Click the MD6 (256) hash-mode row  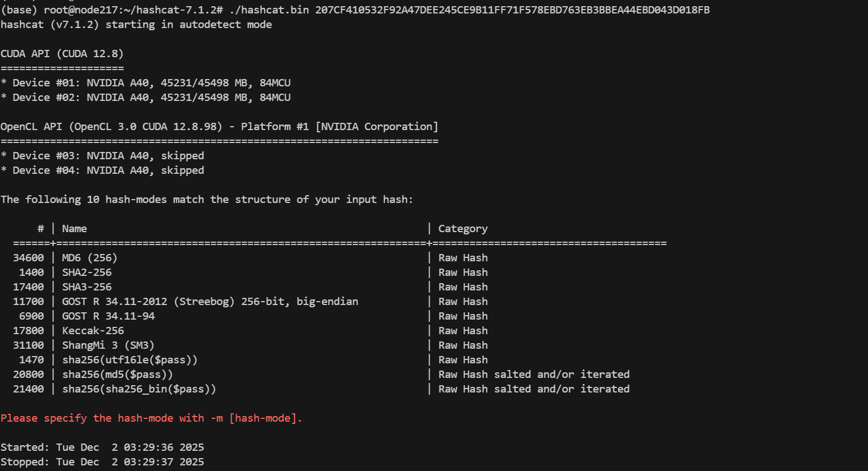coord(90,258)
